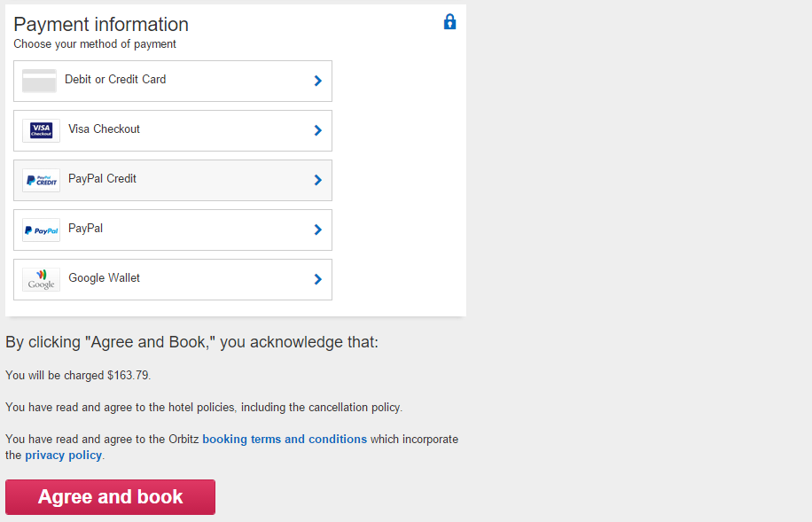Expand the Debit or Credit Card chevron

click(318, 81)
